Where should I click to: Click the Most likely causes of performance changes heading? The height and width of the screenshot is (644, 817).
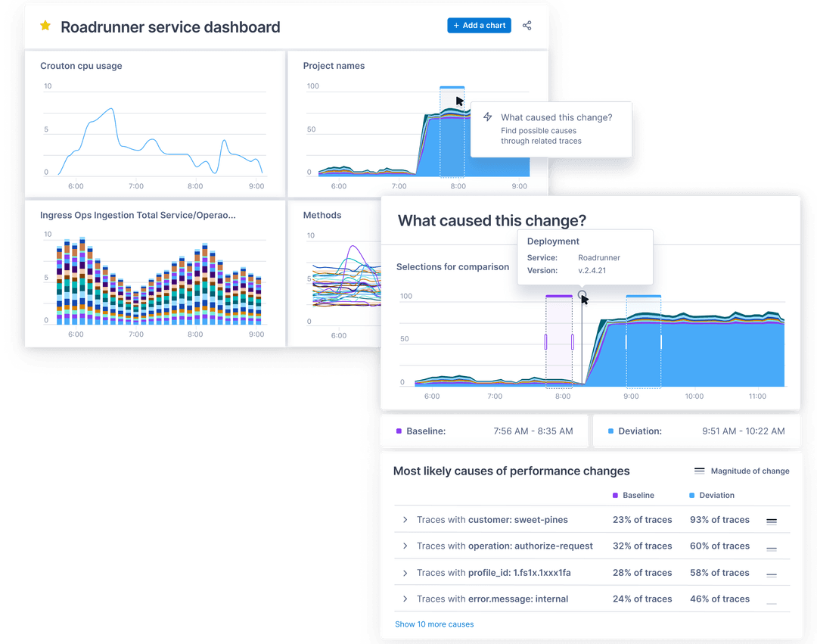(x=511, y=471)
